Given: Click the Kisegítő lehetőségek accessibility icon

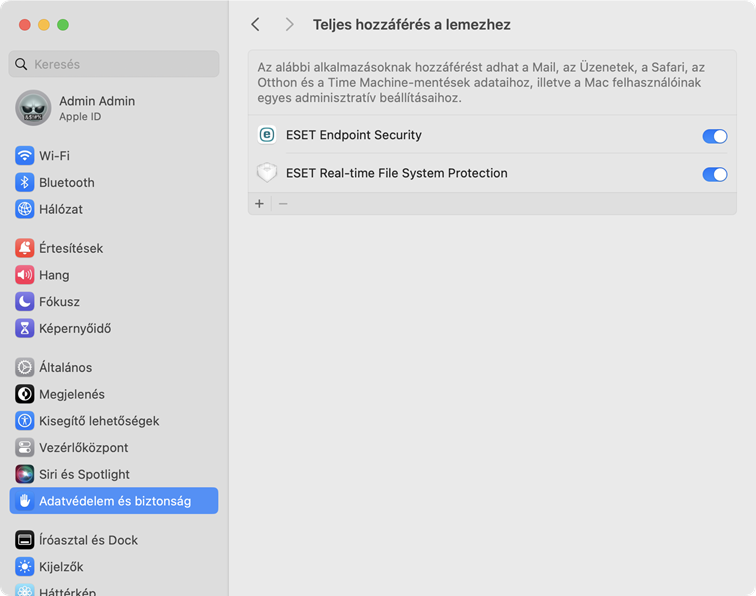Looking at the screenshot, I should click(25, 421).
